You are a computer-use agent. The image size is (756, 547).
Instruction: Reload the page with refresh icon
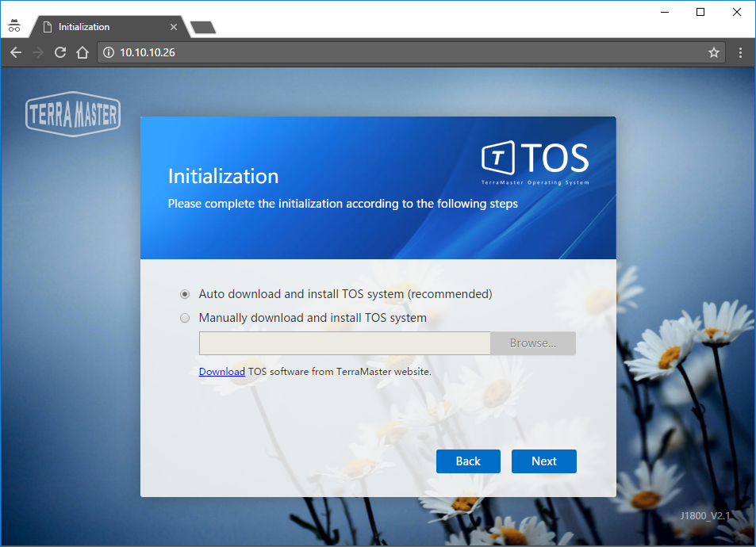pos(60,52)
